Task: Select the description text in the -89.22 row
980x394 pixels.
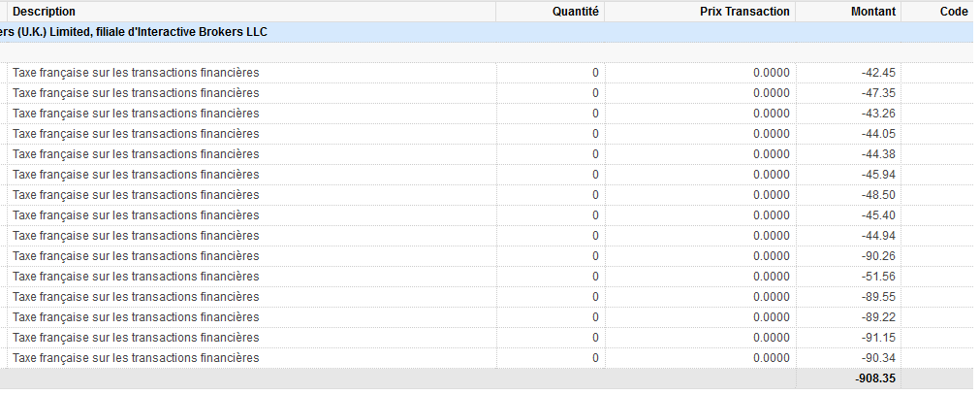Action: [136, 317]
